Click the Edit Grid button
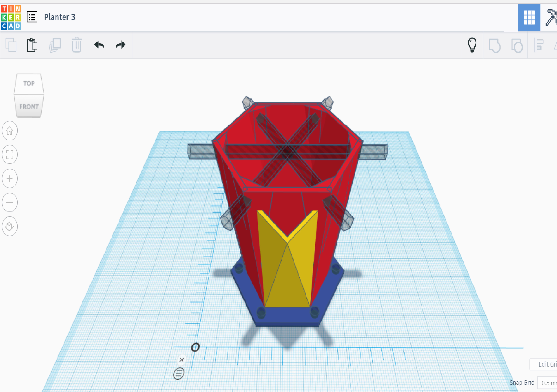This screenshot has height=392, width=557. pyautogui.click(x=543, y=364)
